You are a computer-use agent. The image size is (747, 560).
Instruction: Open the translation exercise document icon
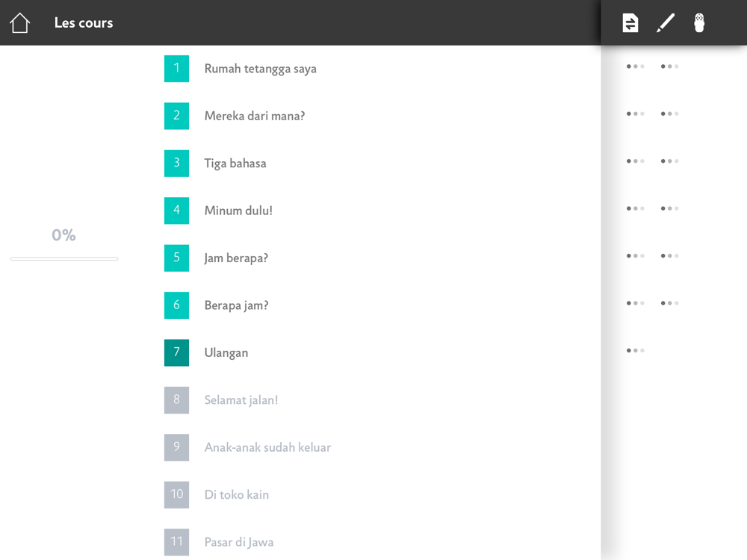click(630, 23)
